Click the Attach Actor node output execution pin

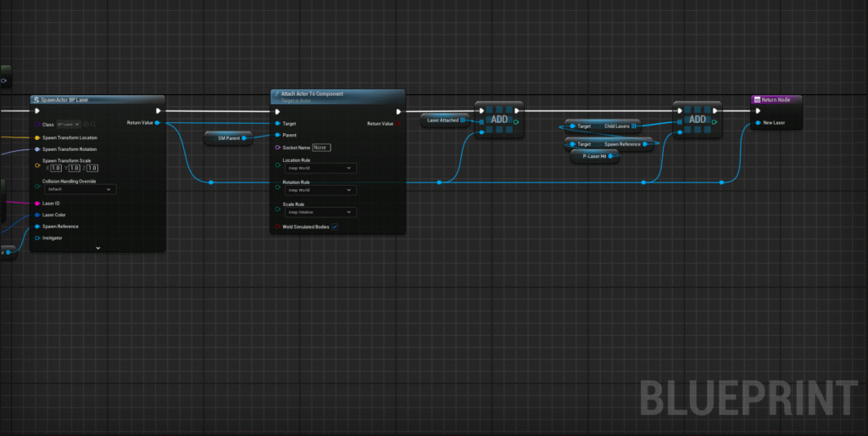coord(398,111)
